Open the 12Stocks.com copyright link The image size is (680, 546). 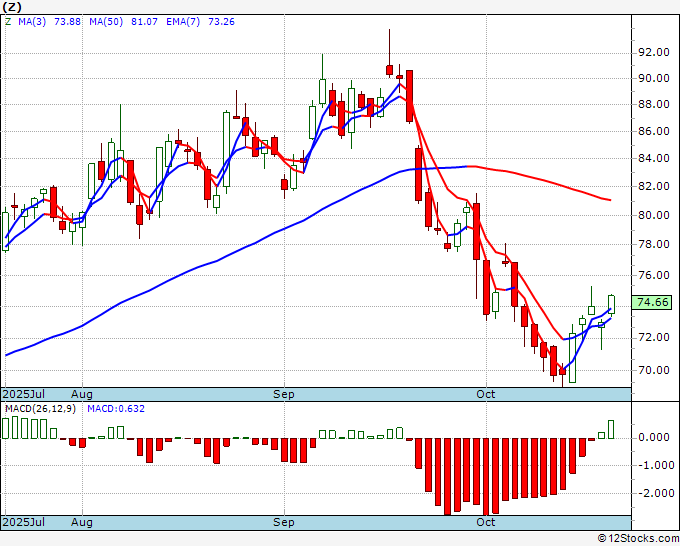tap(638, 539)
